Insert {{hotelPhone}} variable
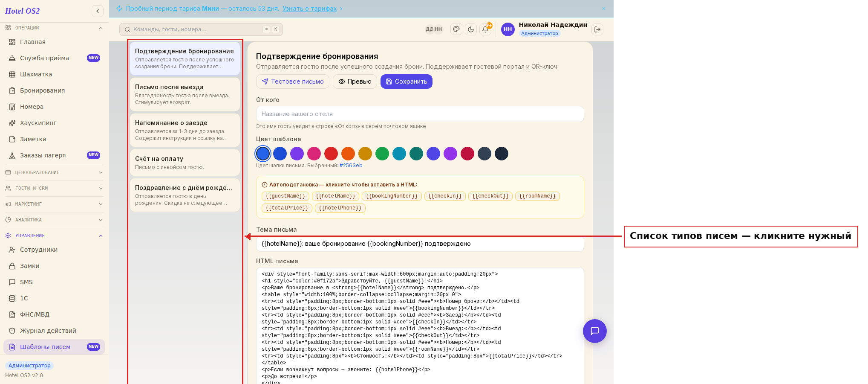Screen dimensions: 868x384 click(x=340, y=208)
